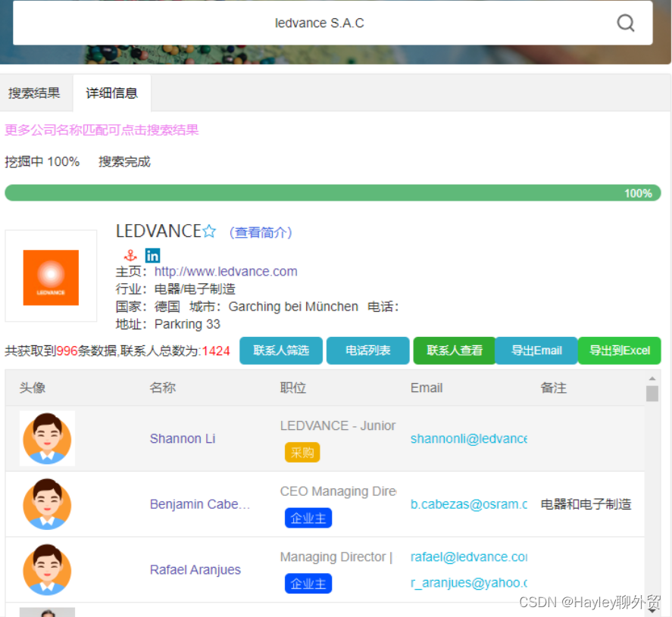Click the rafael@ledvance.com email address

(x=469, y=556)
